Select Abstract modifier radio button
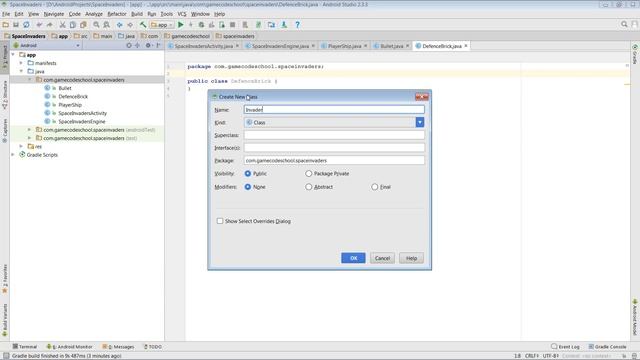The width and height of the screenshot is (640, 360). coord(309,187)
